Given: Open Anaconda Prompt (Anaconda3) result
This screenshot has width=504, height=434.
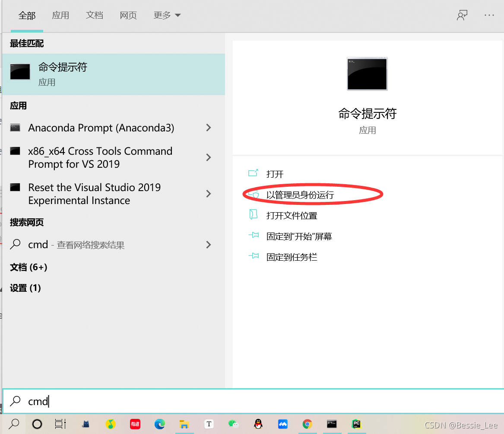Looking at the screenshot, I should tap(101, 128).
